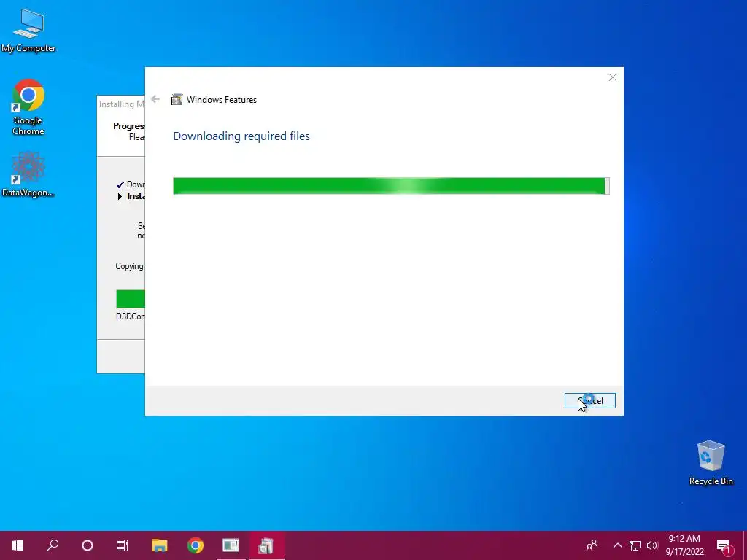Screen dimensions: 747x560
Task: Go back using the arrow in Windows Features
Action: click(x=155, y=99)
